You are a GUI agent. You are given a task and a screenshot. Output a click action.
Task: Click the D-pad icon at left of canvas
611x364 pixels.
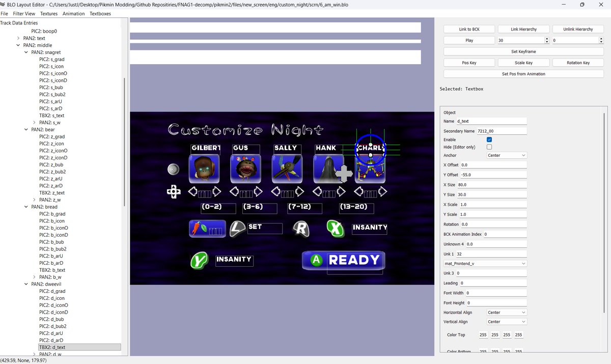[x=174, y=192]
